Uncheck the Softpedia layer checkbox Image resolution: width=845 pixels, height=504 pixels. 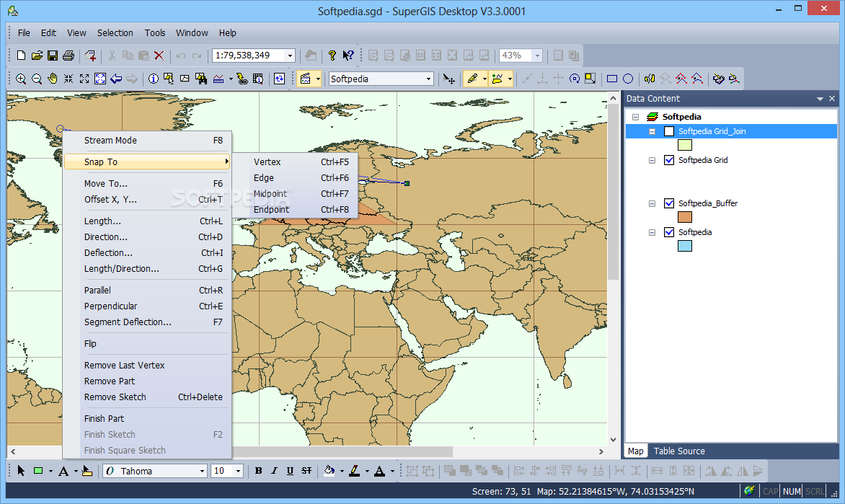(x=669, y=232)
